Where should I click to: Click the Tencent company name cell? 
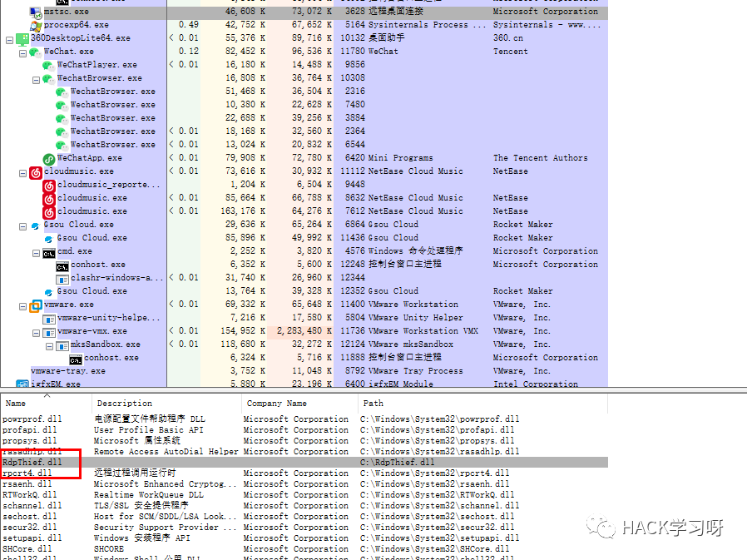pos(510,52)
